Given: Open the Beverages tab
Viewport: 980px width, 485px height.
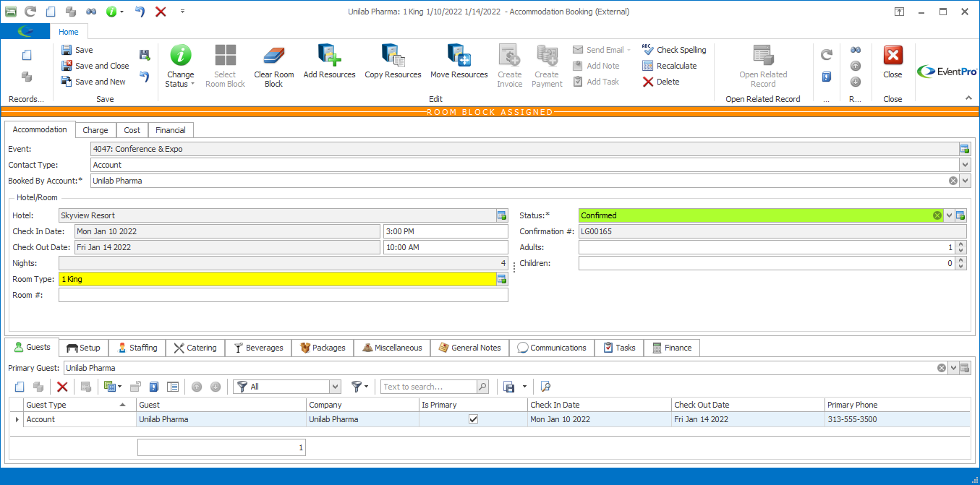Looking at the screenshot, I should [258, 348].
